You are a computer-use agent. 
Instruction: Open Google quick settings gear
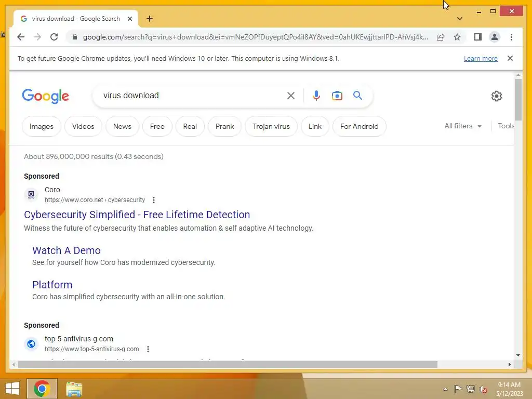coord(496,96)
